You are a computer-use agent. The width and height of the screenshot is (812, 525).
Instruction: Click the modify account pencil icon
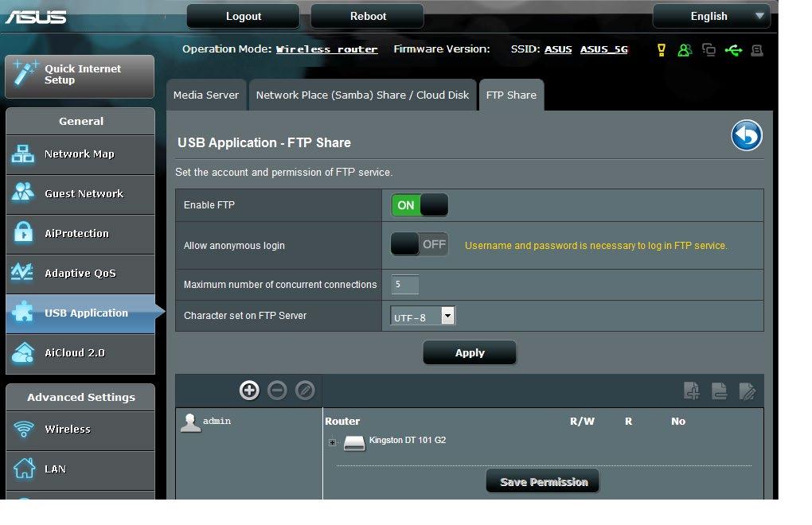click(x=305, y=390)
